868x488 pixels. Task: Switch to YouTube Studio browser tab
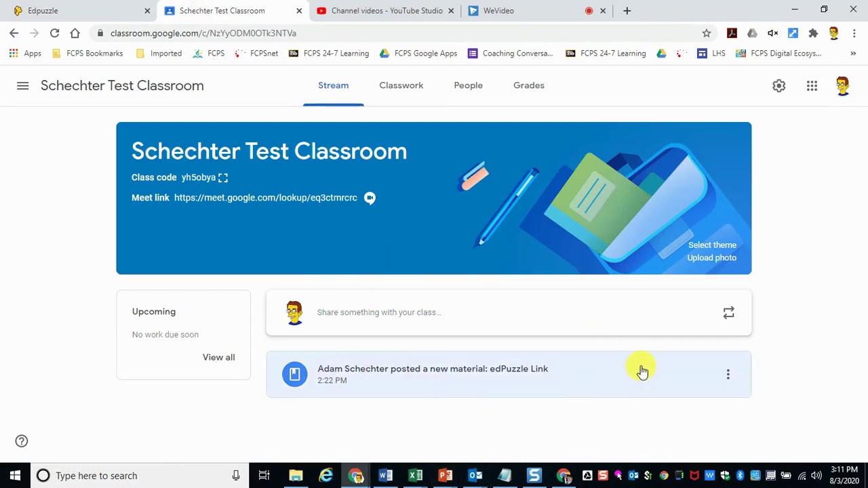pyautogui.click(x=387, y=11)
